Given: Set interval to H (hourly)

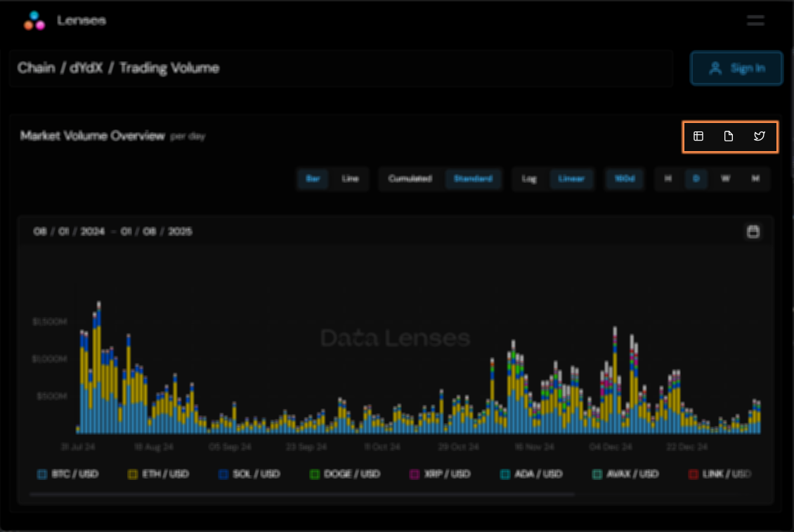Looking at the screenshot, I should pyautogui.click(x=668, y=179).
